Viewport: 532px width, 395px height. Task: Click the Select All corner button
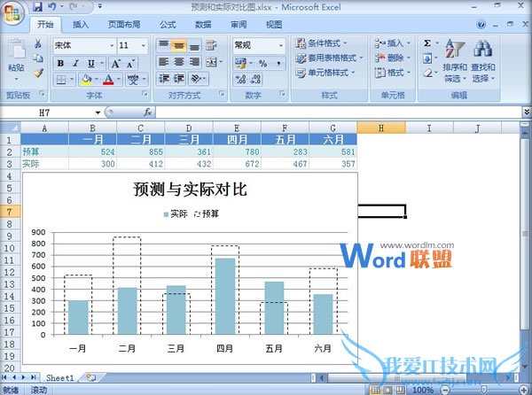coord(10,128)
